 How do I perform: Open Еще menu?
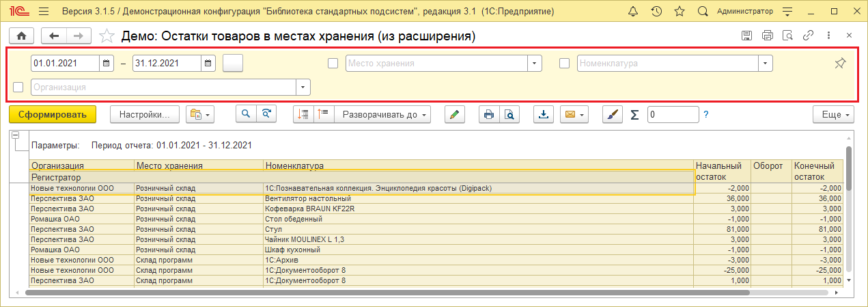(x=834, y=114)
